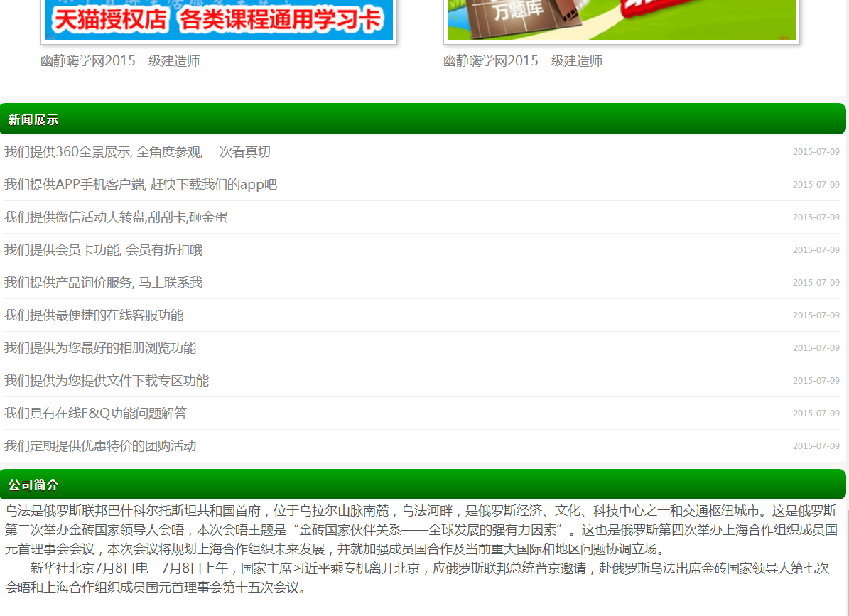Screen dimensions: 849x616
Task: Open news item 我们提供最便捷的在线客服功能
Action: 94,315
